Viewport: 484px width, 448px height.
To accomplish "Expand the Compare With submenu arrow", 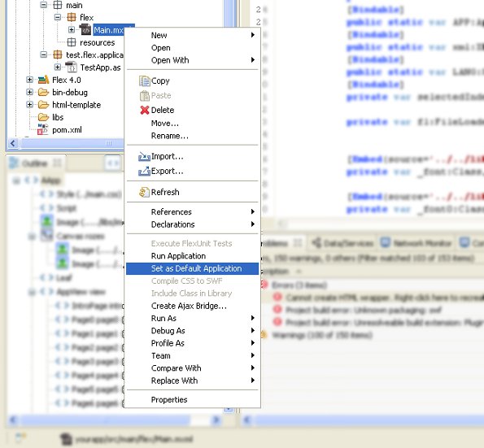I will pos(253,368).
